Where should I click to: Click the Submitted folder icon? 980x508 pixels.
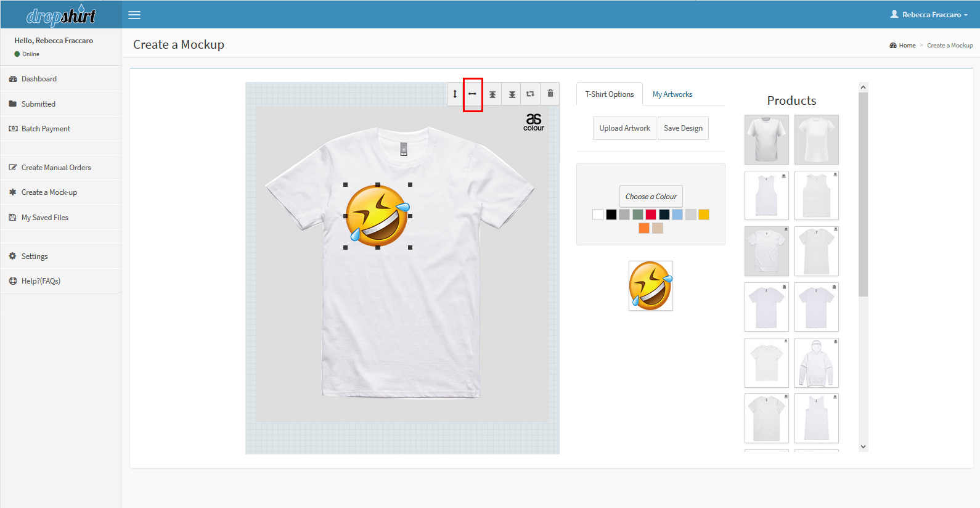point(13,104)
